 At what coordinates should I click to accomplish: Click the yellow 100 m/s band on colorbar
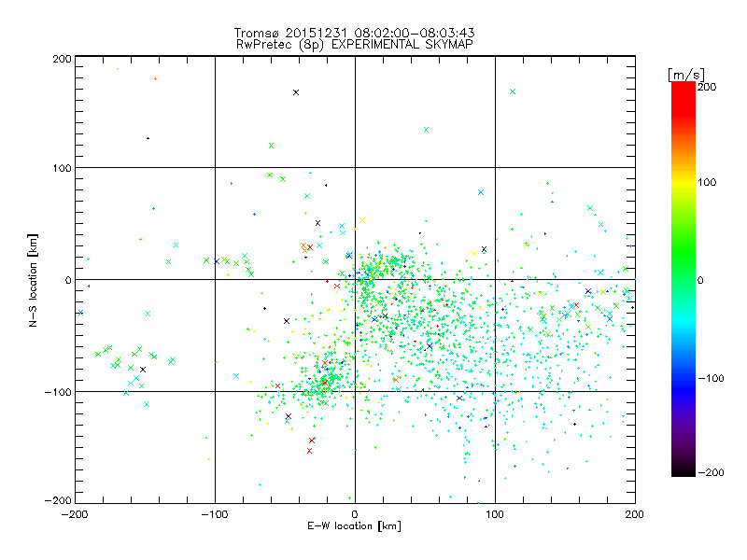tap(684, 182)
